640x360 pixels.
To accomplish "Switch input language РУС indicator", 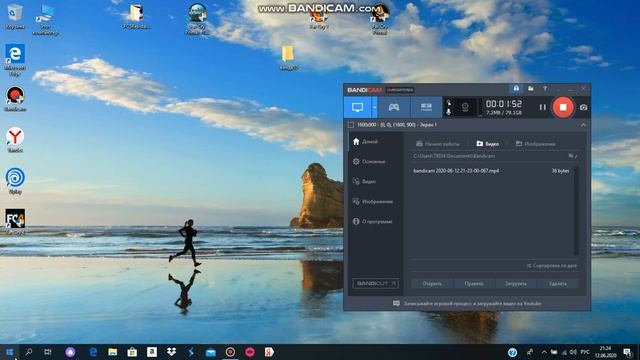I will click(585, 352).
